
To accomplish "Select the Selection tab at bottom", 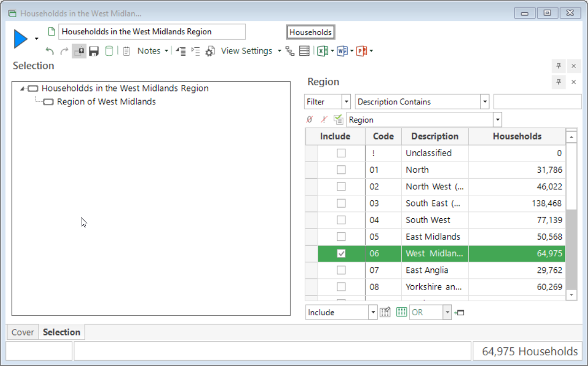I will tap(62, 332).
